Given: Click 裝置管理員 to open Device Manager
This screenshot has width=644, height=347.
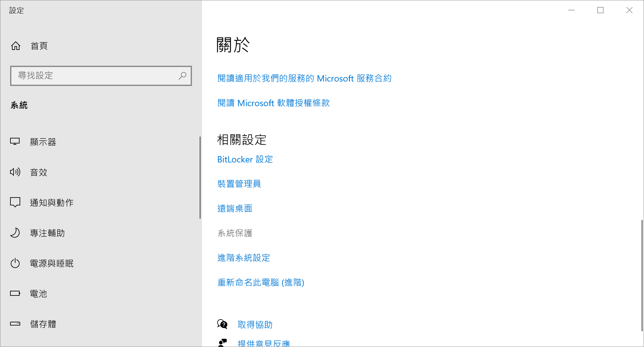Looking at the screenshot, I should (239, 184).
